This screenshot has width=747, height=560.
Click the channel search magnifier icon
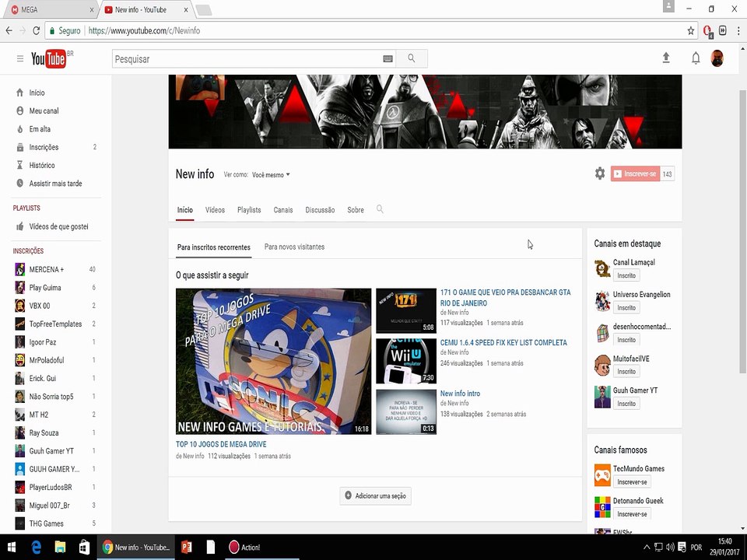click(x=380, y=209)
